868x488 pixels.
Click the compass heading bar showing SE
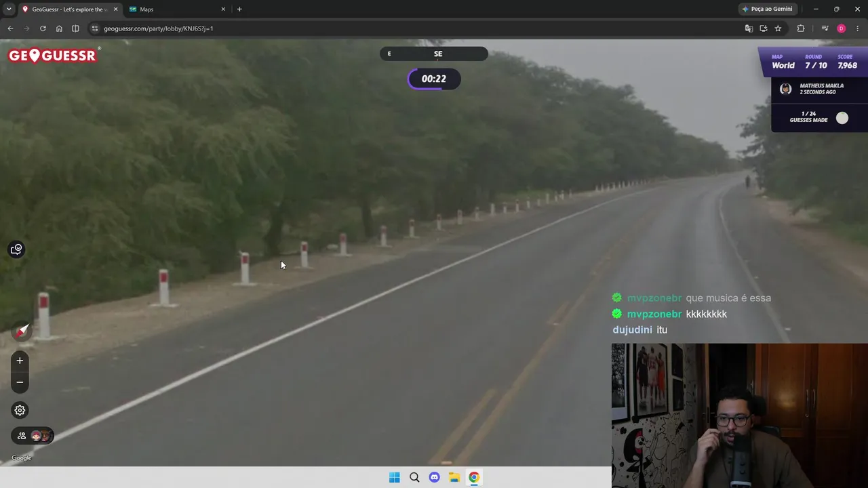[434, 54]
